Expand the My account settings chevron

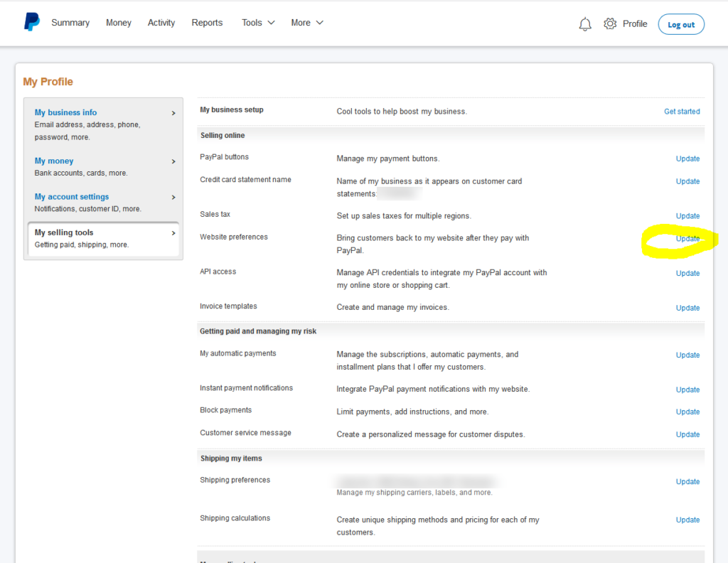[173, 197]
